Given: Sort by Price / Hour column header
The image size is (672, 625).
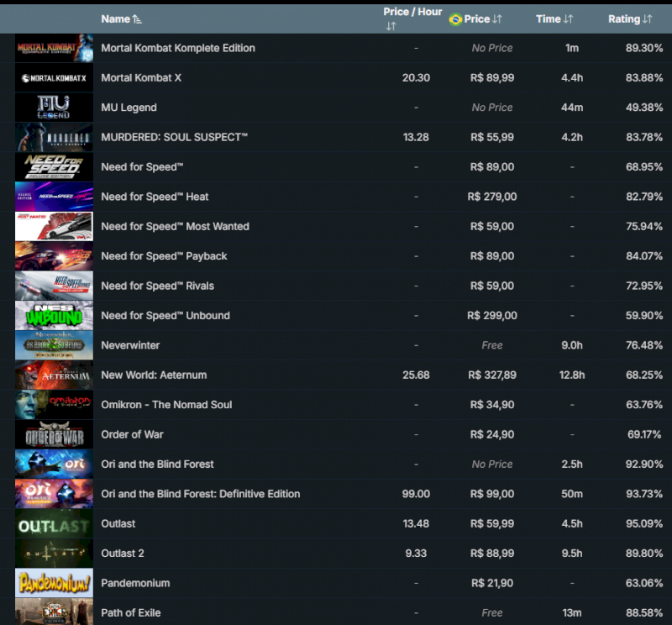Looking at the screenshot, I should click(x=412, y=18).
